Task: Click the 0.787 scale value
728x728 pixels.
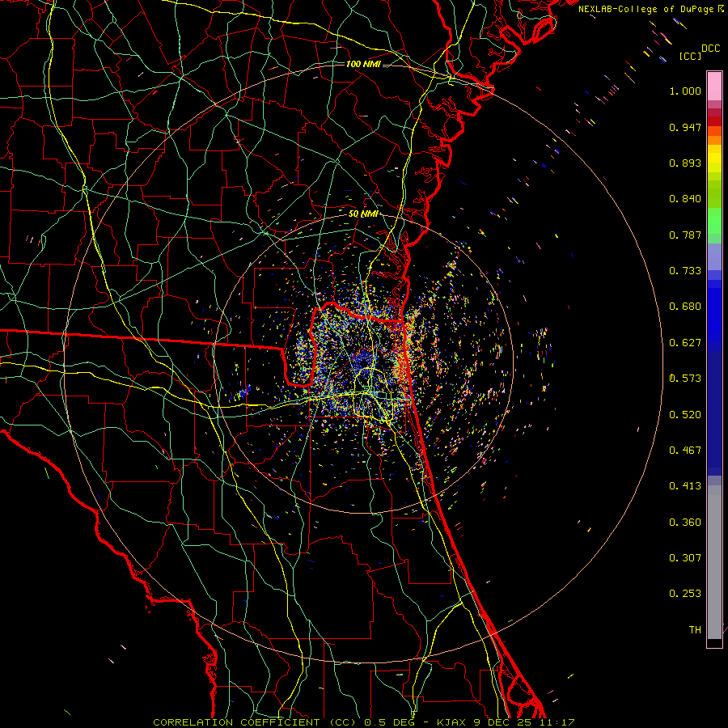Action: point(685,235)
